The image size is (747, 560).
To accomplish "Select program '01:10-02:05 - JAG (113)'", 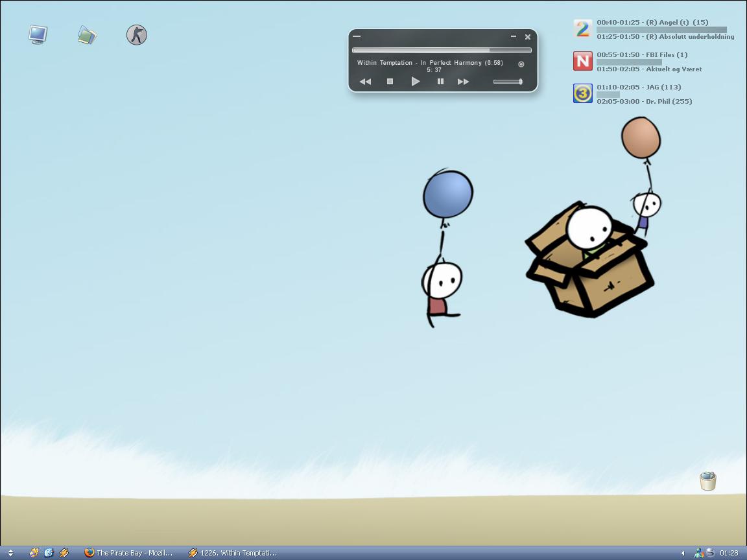I will click(639, 87).
